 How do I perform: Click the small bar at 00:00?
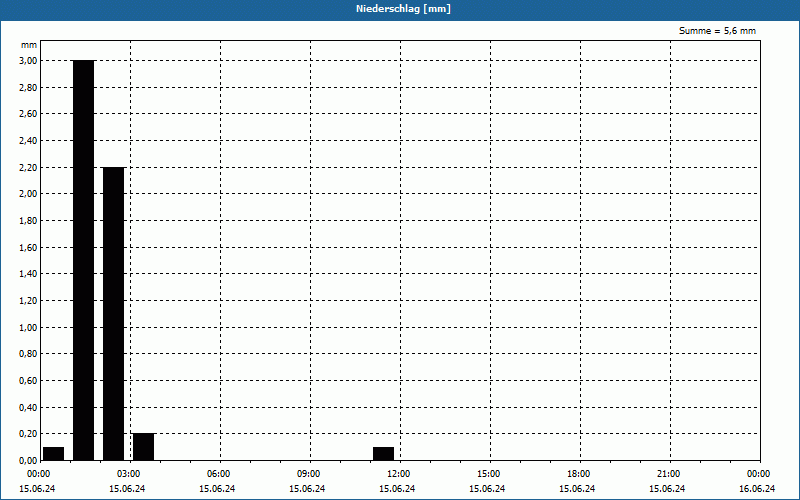54,454
